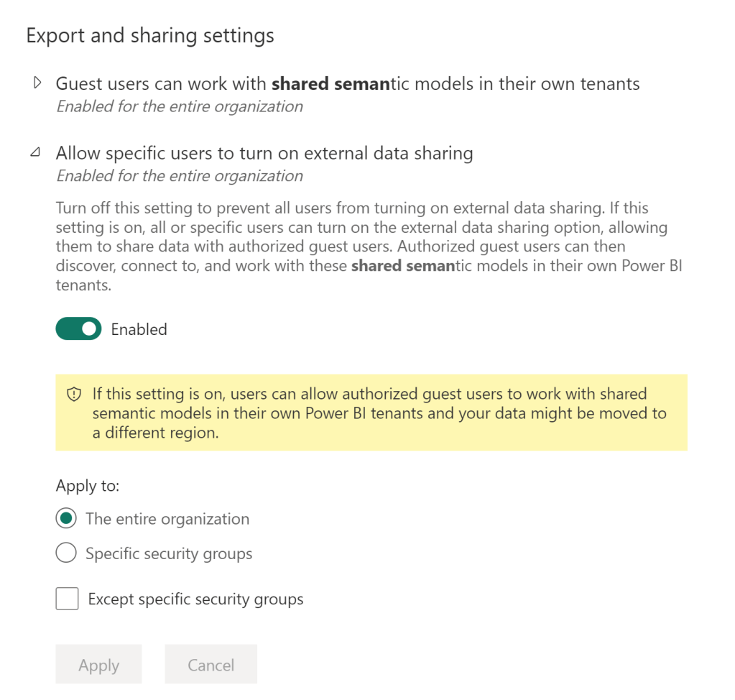
Task: Choose the Specific security groups radio button
Action: click(x=66, y=553)
